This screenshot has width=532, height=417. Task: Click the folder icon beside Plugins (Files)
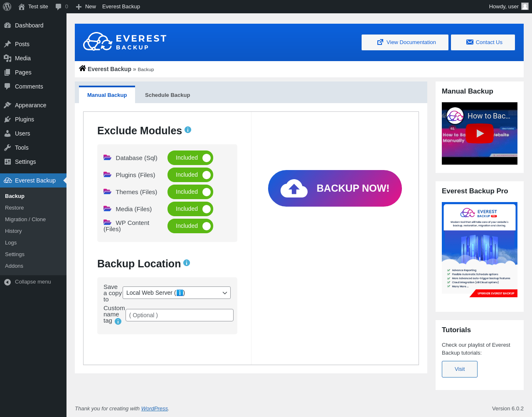click(107, 175)
